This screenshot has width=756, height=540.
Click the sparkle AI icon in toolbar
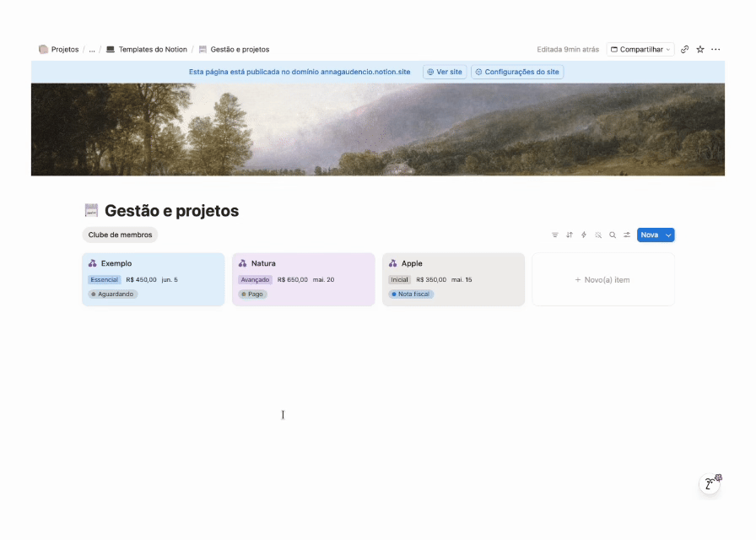598,235
